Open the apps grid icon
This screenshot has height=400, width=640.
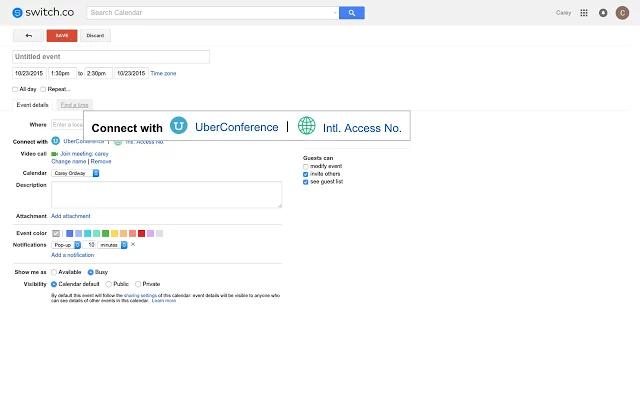click(584, 13)
